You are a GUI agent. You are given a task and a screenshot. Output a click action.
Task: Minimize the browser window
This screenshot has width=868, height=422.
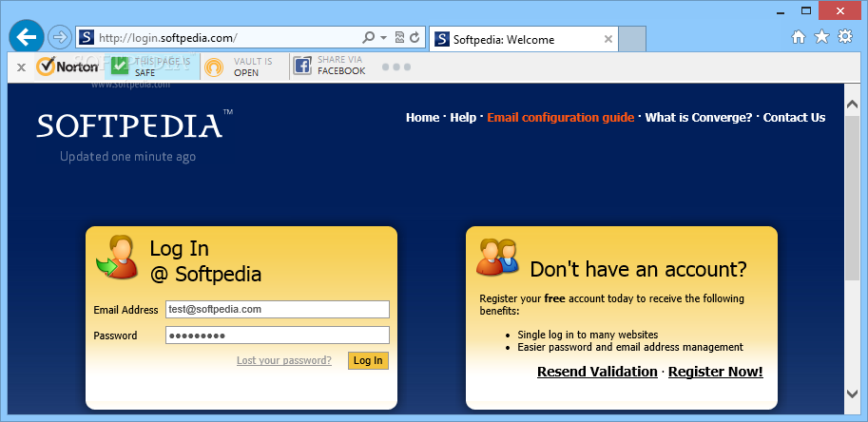(782, 10)
